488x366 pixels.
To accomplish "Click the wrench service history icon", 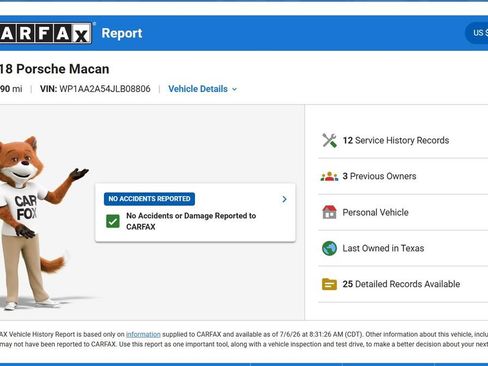I will click(x=329, y=140).
